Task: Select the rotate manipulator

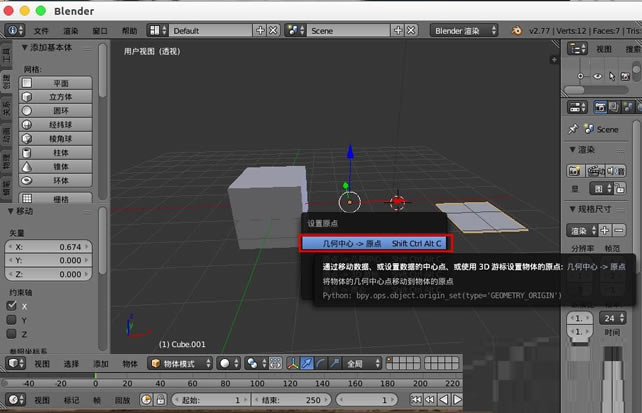Action: pyautogui.click(x=321, y=363)
